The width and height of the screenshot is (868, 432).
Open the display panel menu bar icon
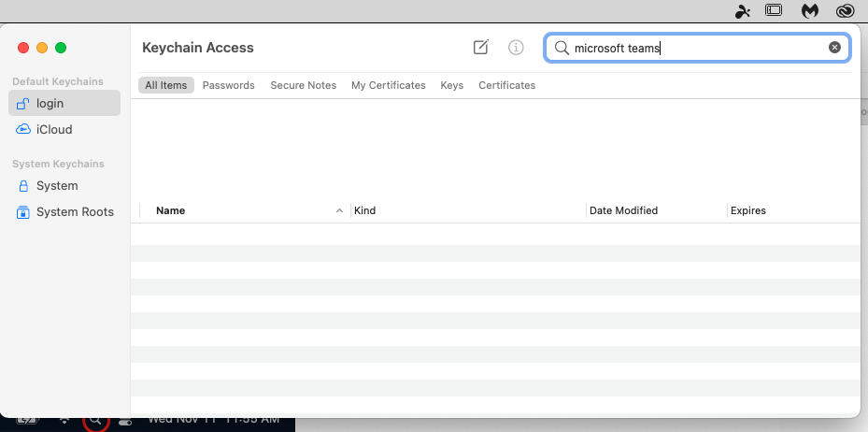774,11
